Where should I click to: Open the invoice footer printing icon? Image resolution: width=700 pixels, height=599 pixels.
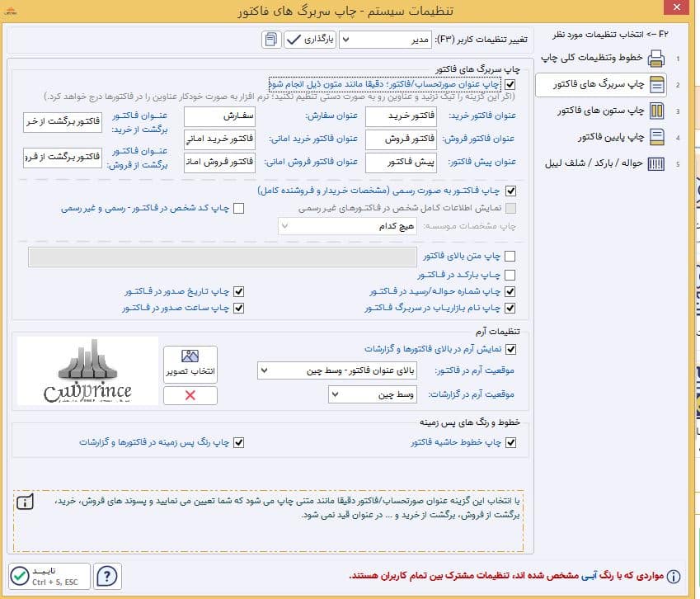tap(656, 137)
